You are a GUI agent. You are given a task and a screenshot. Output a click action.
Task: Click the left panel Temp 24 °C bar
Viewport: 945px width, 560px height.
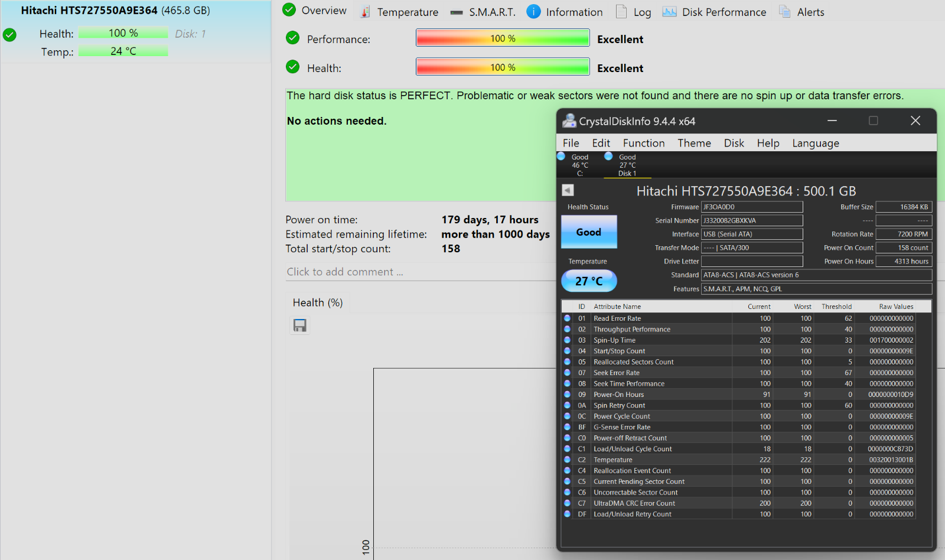point(123,51)
